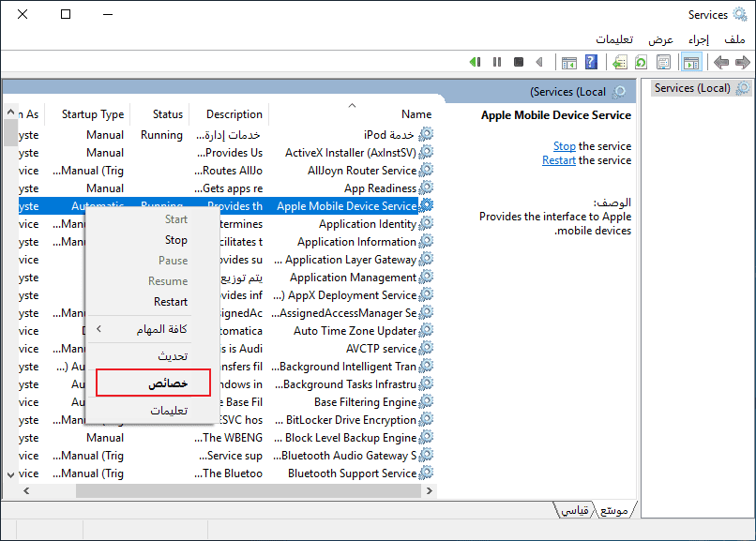Switch to the قياسي (Standard) tab
The image size is (756, 541).
pyautogui.click(x=575, y=511)
